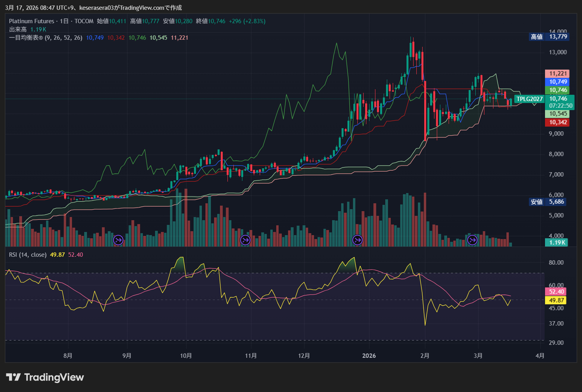The image size is (582, 392).
Task: Select the 終値 10,746 close value in header
Action: click(x=211, y=21)
